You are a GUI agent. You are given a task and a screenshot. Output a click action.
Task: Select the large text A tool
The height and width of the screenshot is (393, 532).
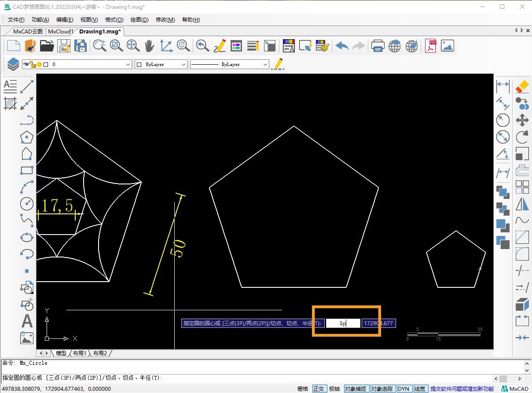coord(27,321)
